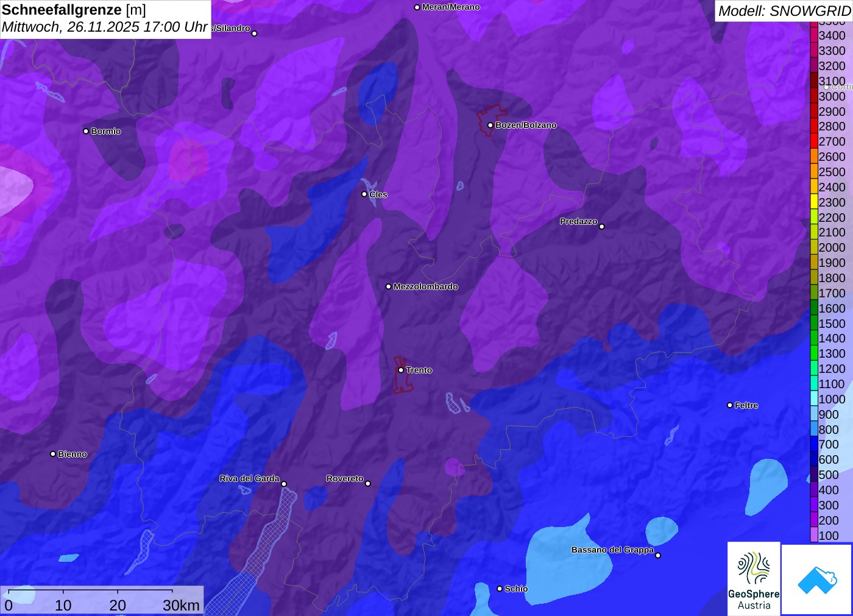Viewport: 853px width, 616px height.
Task: Pick the 1200 m legend color swatch
Action: click(x=814, y=369)
